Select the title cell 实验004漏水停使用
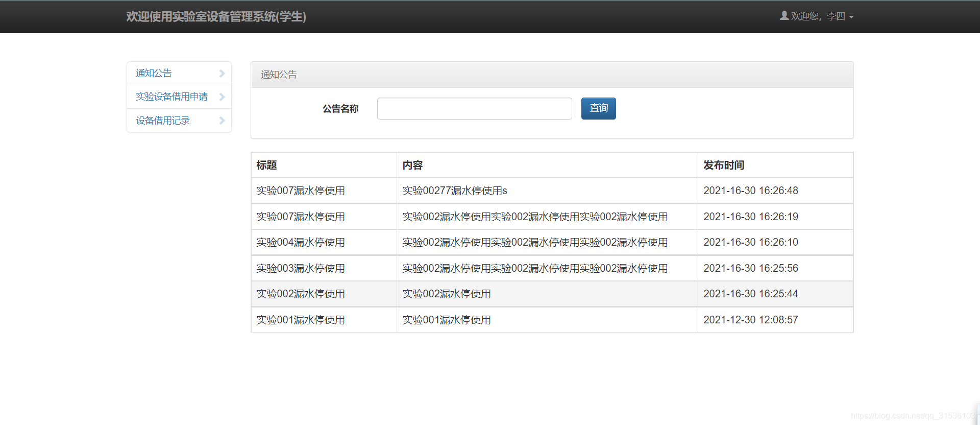This screenshot has width=980, height=425. [324, 242]
